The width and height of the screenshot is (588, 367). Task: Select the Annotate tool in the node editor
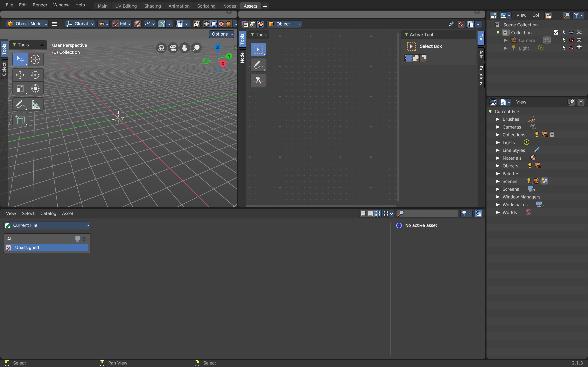(x=258, y=65)
